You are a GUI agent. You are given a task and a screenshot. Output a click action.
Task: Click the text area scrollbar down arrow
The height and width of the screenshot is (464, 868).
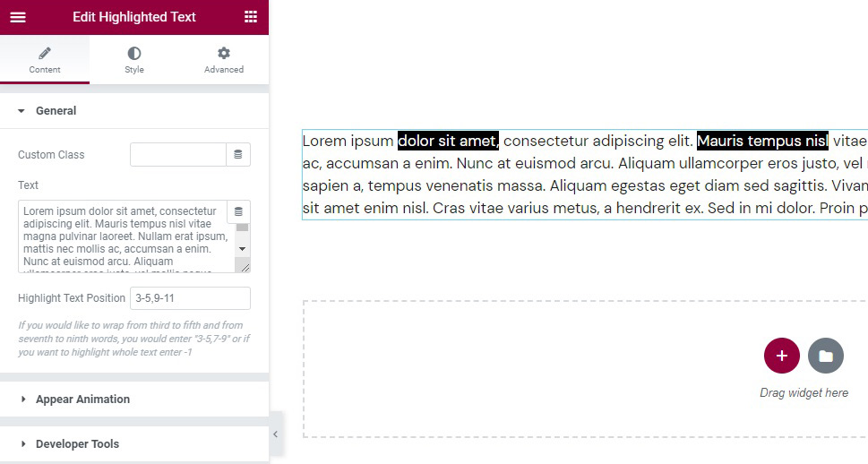coord(243,248)
